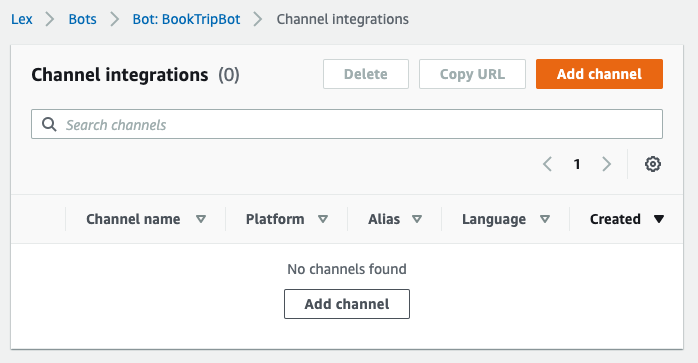The image size is (698, 363).
Task: Open Bot: BookTripBot breadcrumb link
Action: [x=186, y=19]
